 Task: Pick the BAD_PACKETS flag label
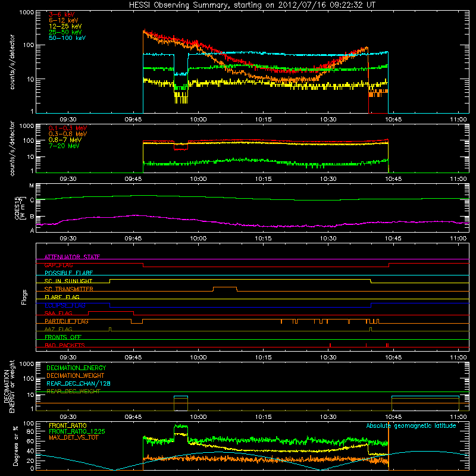coord(65,345)
